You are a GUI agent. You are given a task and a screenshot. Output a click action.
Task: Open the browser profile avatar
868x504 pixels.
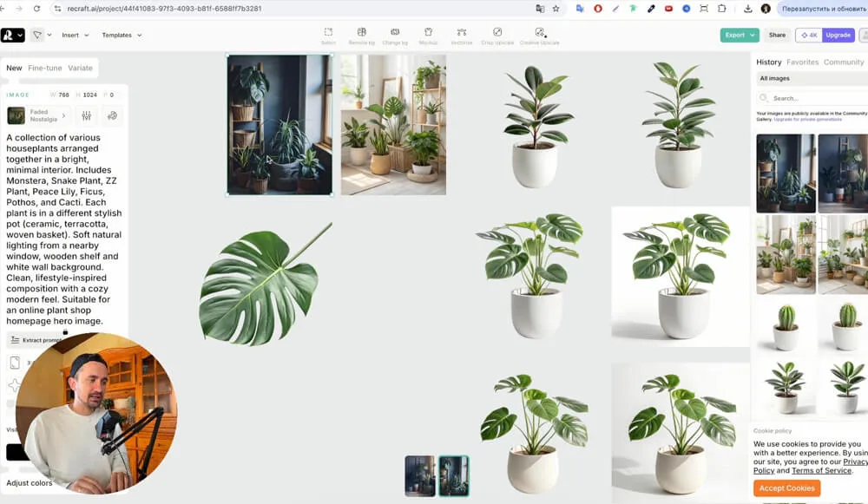pyautogui.click(x=766, y=9)
